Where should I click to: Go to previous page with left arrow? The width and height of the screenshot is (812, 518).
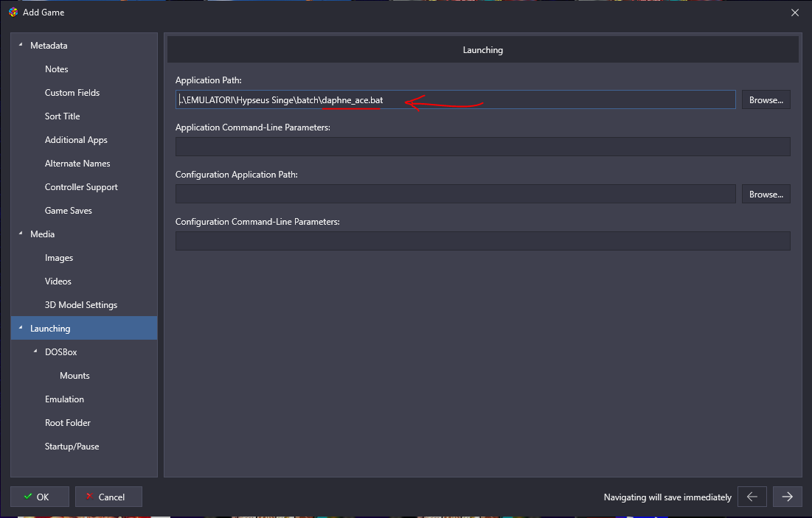752,497
